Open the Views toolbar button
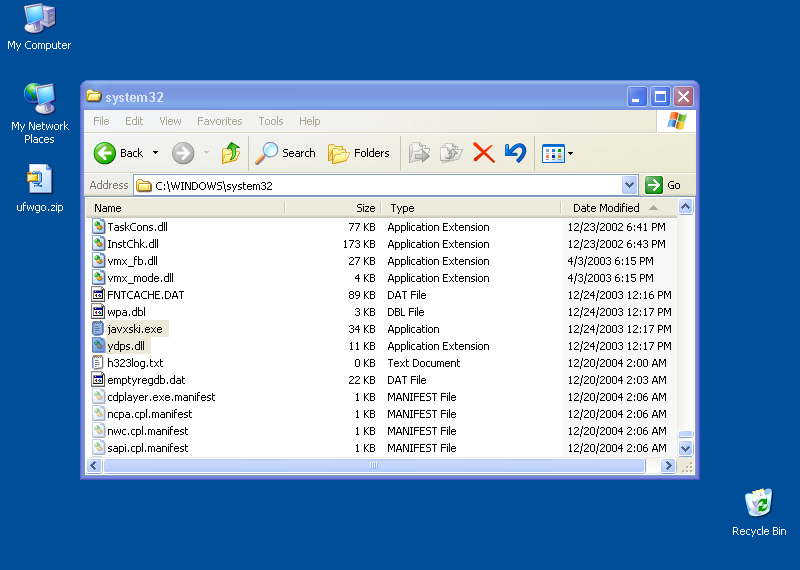The width and height of the screenshot is (800, 570). pos(557,153)
